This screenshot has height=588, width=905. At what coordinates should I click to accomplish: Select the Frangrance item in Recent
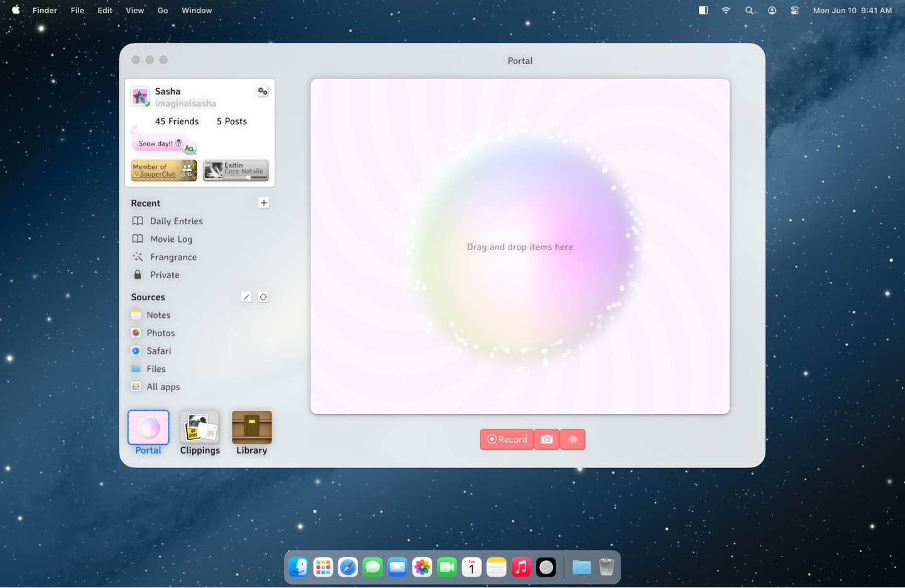coord(164,257)
